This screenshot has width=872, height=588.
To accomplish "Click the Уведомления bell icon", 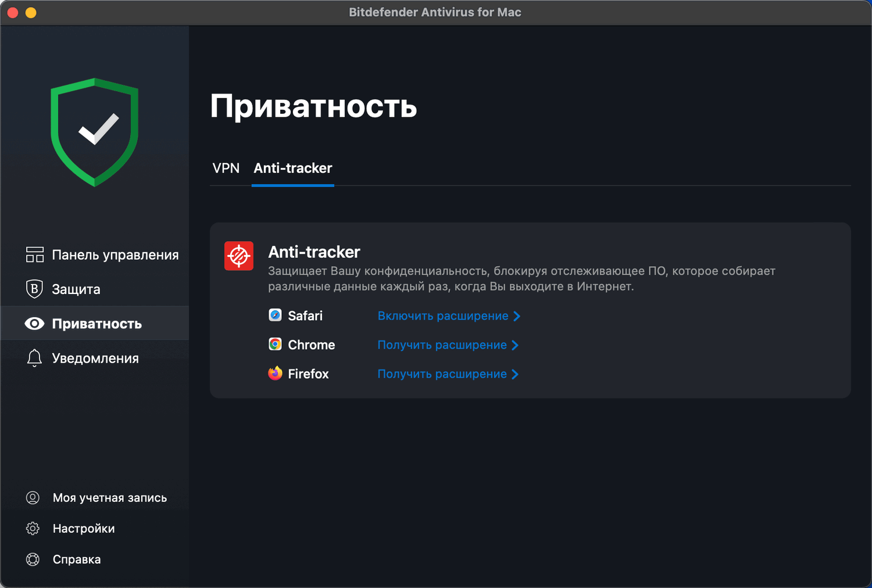I will point(34,358).
